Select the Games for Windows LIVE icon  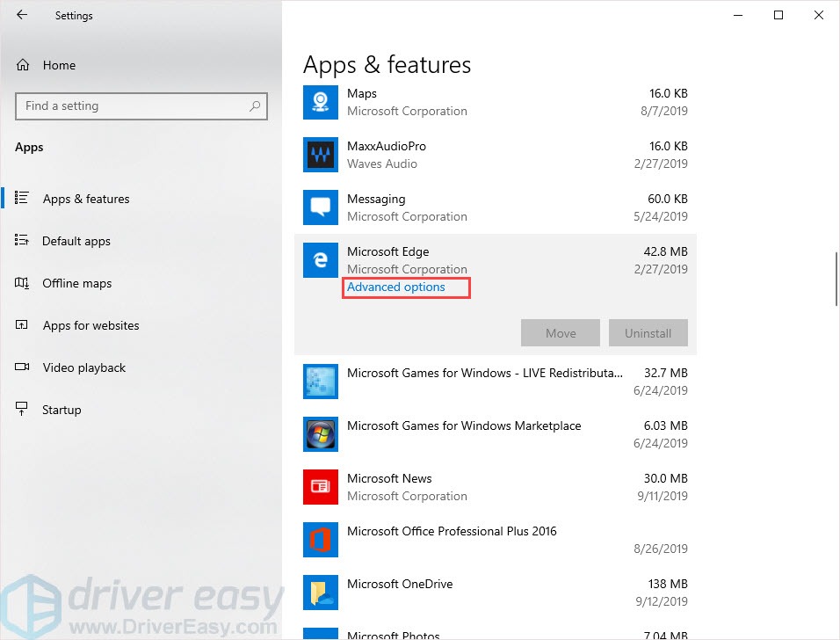coord(321,382)
